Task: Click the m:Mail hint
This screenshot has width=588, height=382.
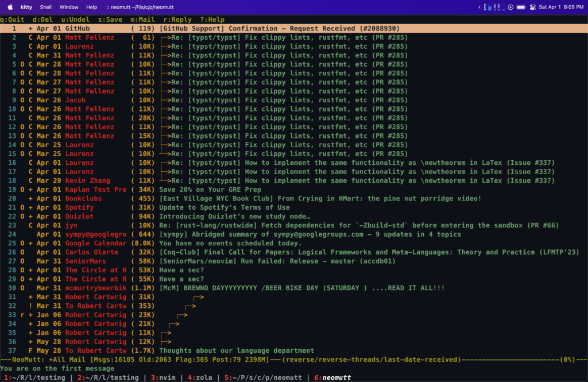Action: (x=143, y=20)
